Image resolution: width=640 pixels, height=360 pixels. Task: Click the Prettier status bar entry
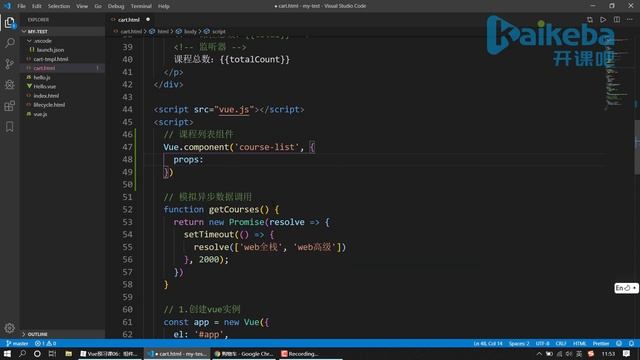coord(601,343)
